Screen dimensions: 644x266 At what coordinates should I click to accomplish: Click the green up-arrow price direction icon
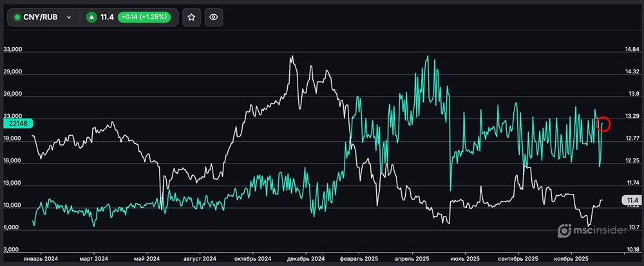pyautogui.click(x=91, y=17)
